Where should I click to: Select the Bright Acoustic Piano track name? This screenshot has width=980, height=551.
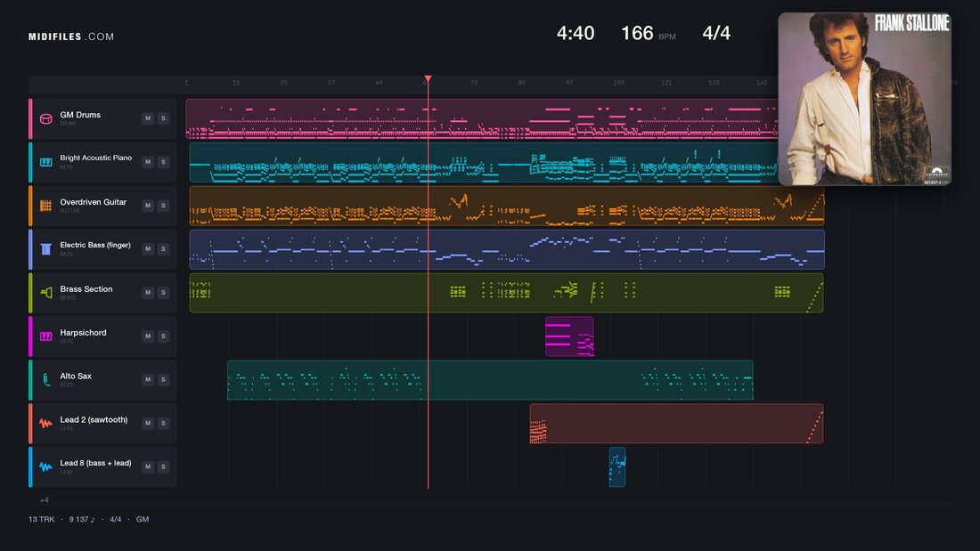click(95, 158)
